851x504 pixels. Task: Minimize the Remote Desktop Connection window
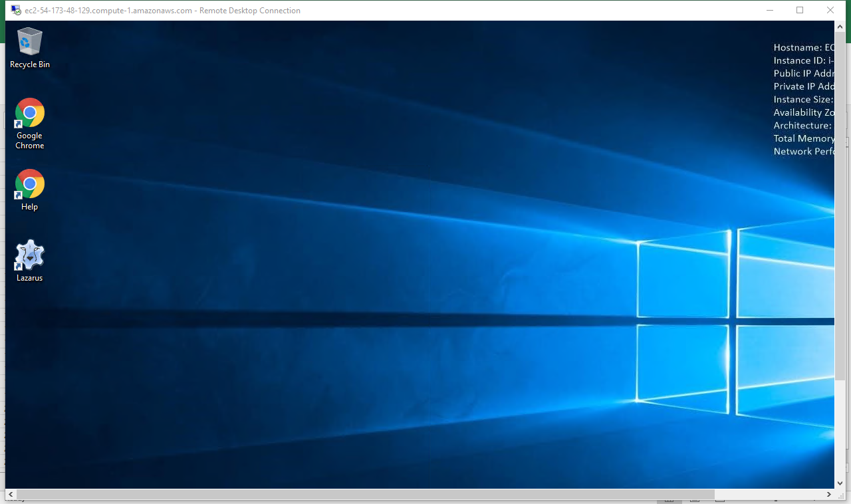769,10
